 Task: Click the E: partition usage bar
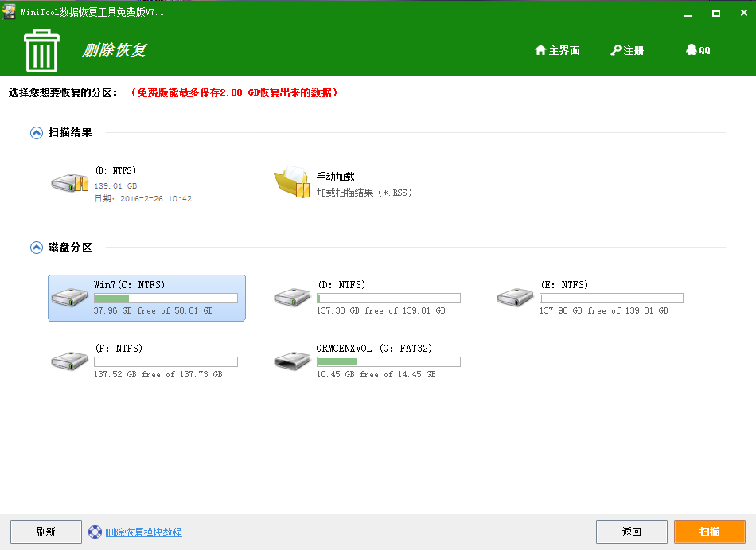611,298
